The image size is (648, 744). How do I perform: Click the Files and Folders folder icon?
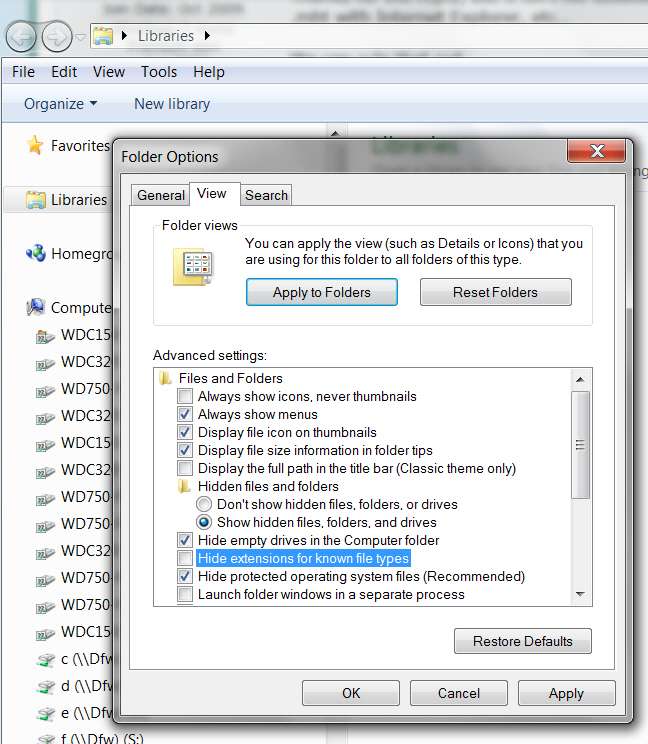165,378
